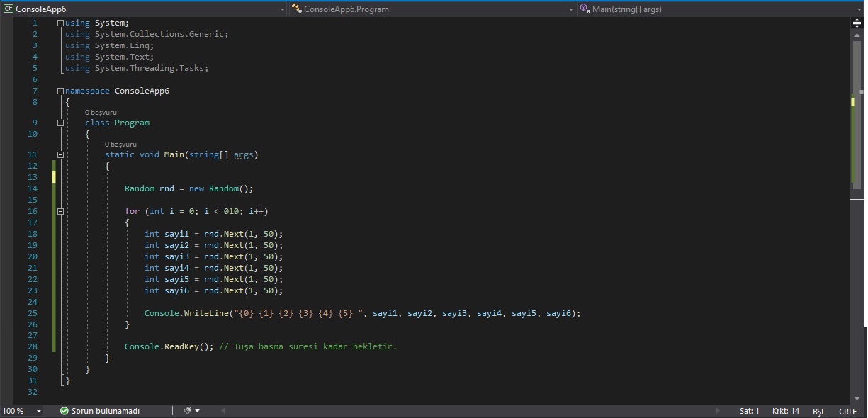Collapse the using directives block
The height and width of the screenshot is (418, 868).
point(60,23)
